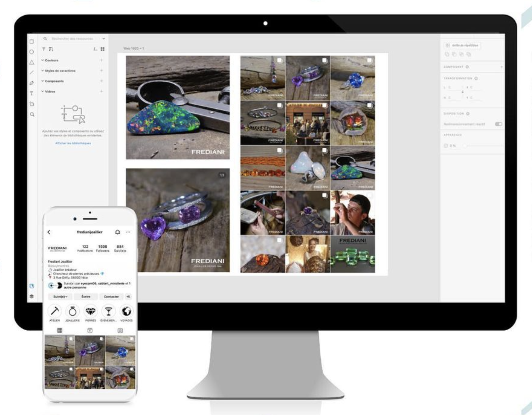
Task: Select the large purple heart ring image
Action: [x=178, y=220]
